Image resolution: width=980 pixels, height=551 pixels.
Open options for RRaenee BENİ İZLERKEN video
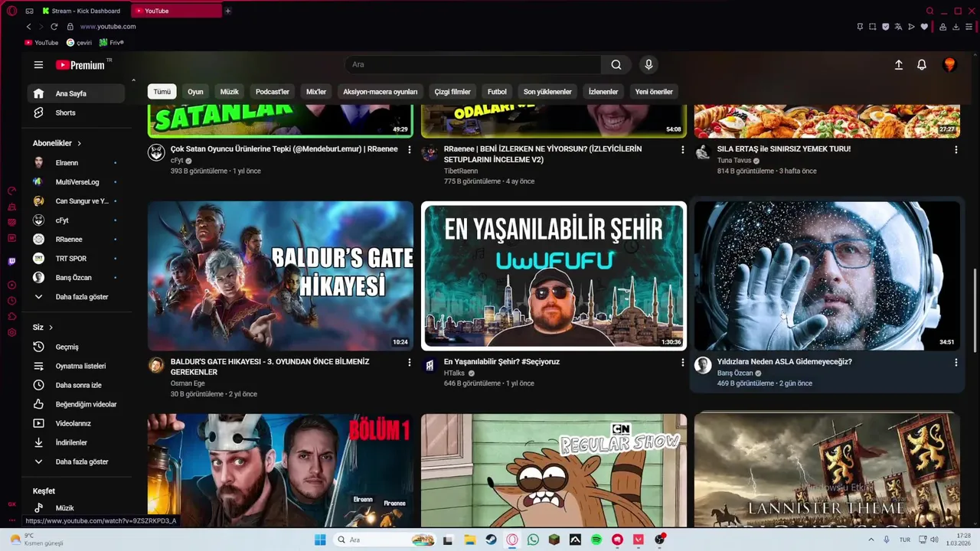pyautogui.click(x=683, y=150)
